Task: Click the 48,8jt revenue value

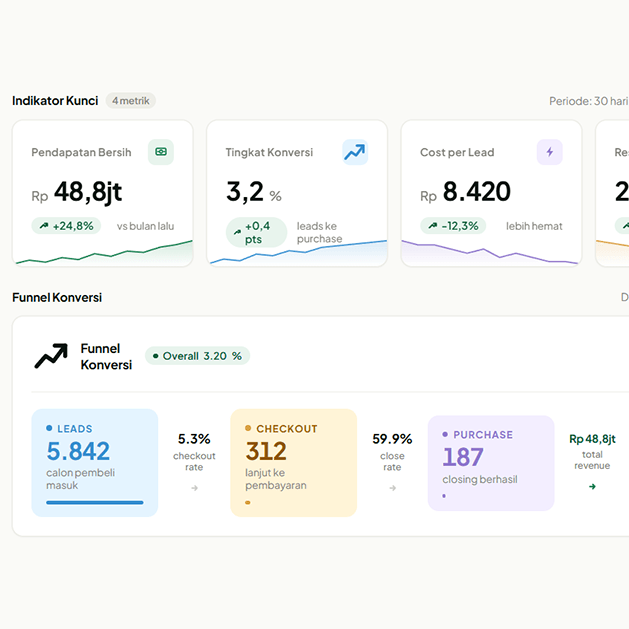Action: pyautogui.click(x=88, y=192)
